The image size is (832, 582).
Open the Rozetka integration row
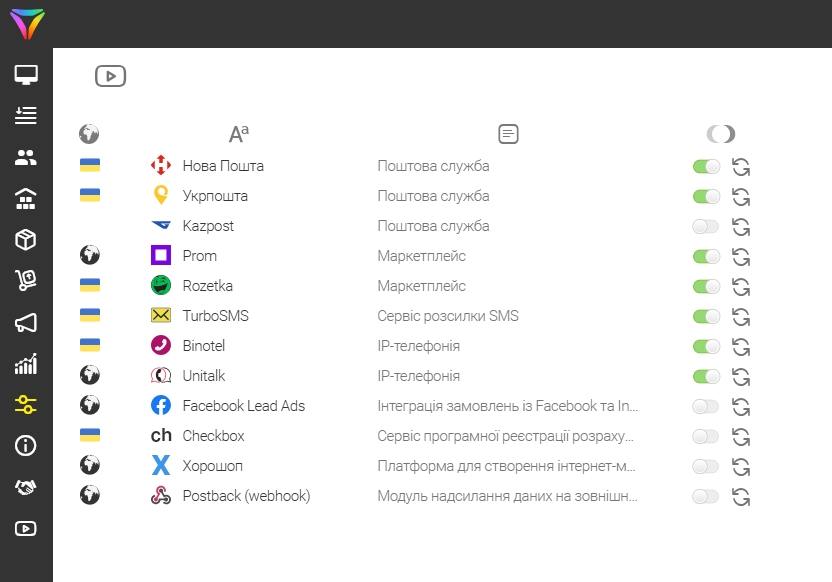pos(207,286)
